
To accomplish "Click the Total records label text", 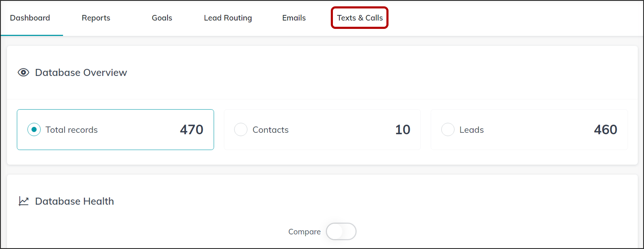I will point(71,130).
